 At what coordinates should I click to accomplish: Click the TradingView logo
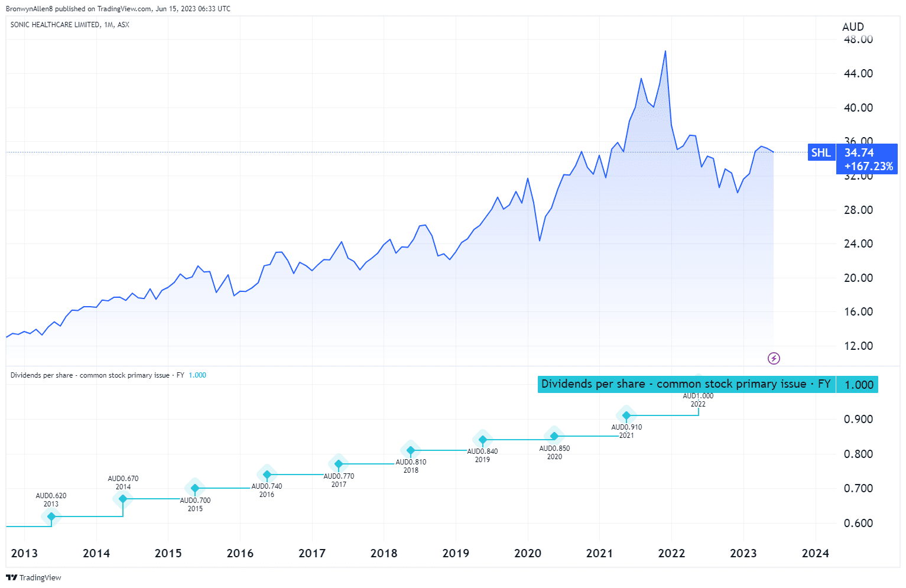coord(33,577)
